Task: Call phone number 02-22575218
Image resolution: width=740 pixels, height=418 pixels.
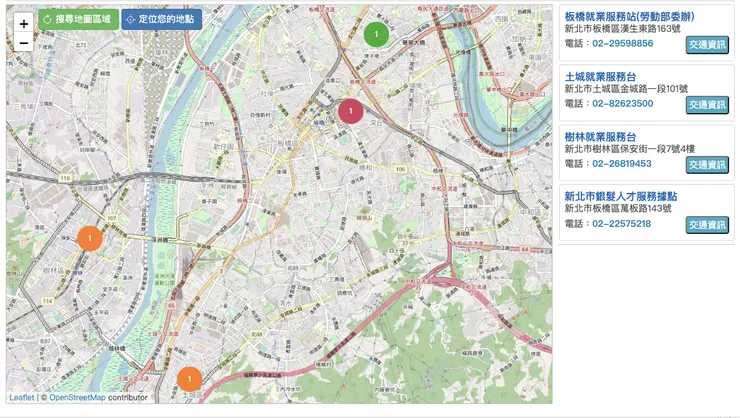Action: 622,224
